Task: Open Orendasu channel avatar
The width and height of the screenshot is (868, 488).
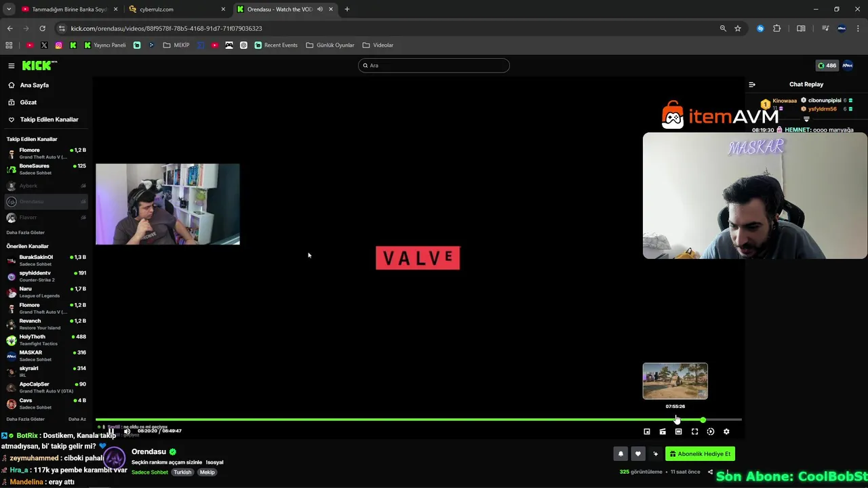Action: (113, 457)
